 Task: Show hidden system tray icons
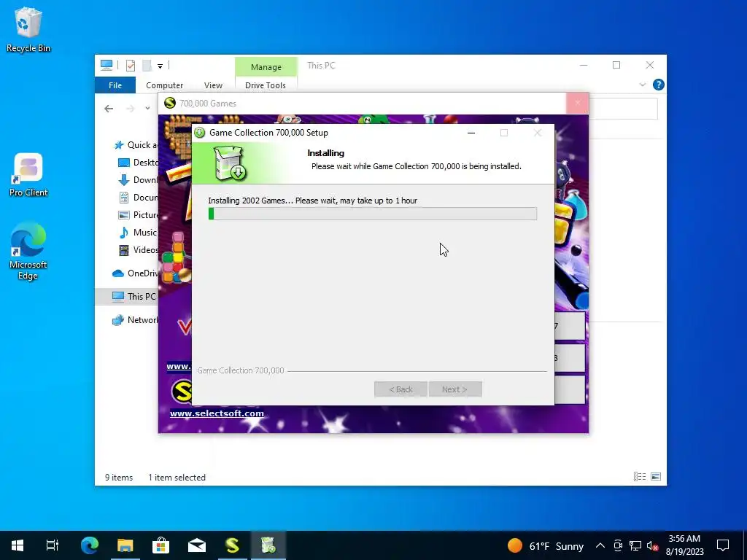(x=600, y=545)
